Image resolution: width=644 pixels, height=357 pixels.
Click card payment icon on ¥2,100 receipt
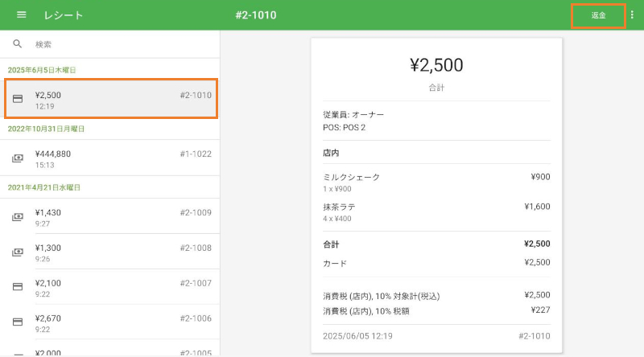point(18,287)
